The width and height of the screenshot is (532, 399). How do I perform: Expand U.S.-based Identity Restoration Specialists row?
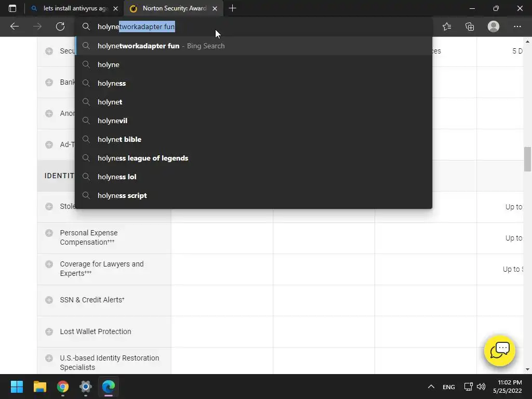[49, 358]
